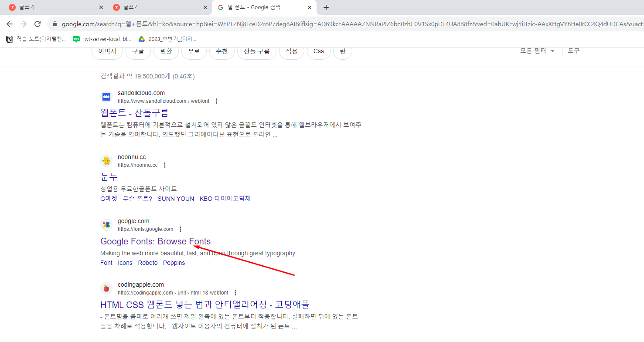This screenshot has height=342, width=644.
Task: Open the KBO 다이아고딕체 sitelink
Action: click(225, 199)
